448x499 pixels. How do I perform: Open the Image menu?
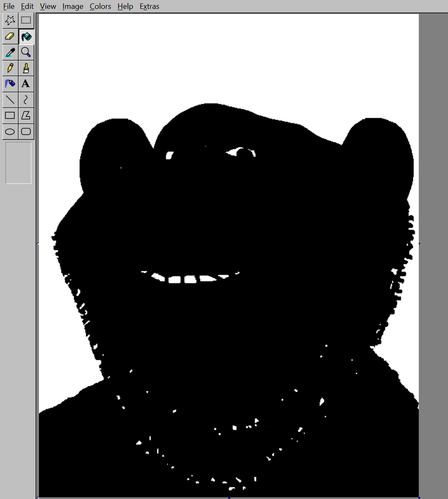(72, 6)
